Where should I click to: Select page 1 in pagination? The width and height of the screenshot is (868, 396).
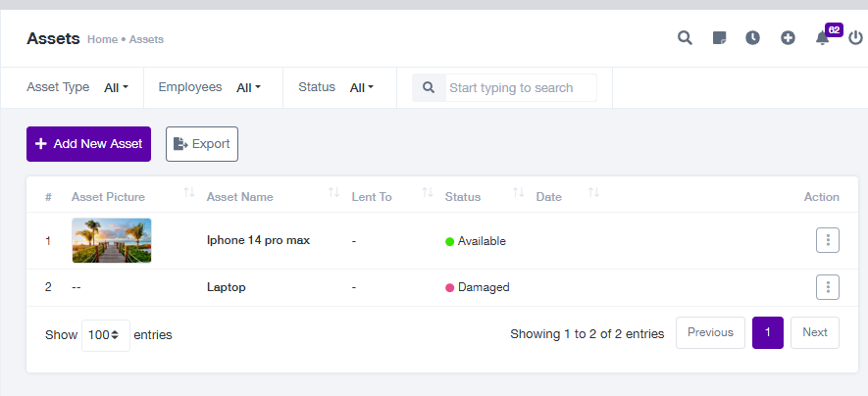tap(768, 332)
